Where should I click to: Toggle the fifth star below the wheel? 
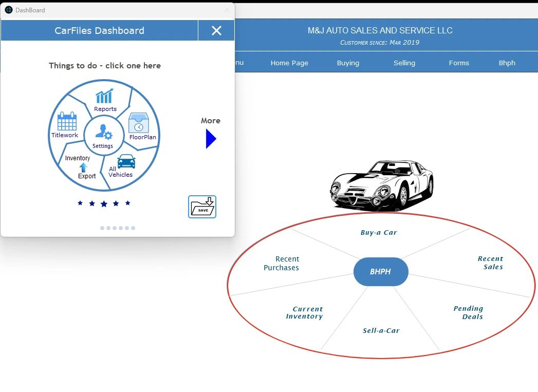(x=128, y=203)
